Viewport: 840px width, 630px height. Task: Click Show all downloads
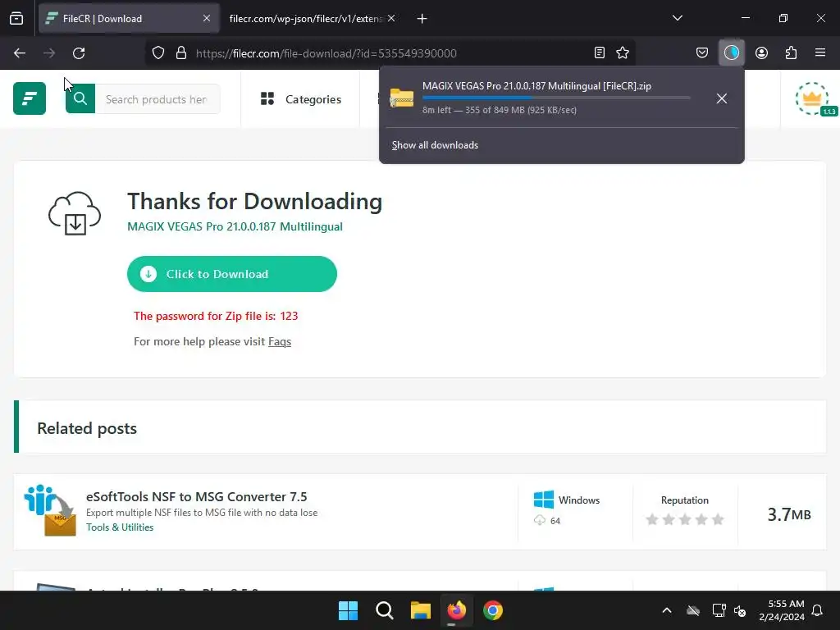(435, 145)
